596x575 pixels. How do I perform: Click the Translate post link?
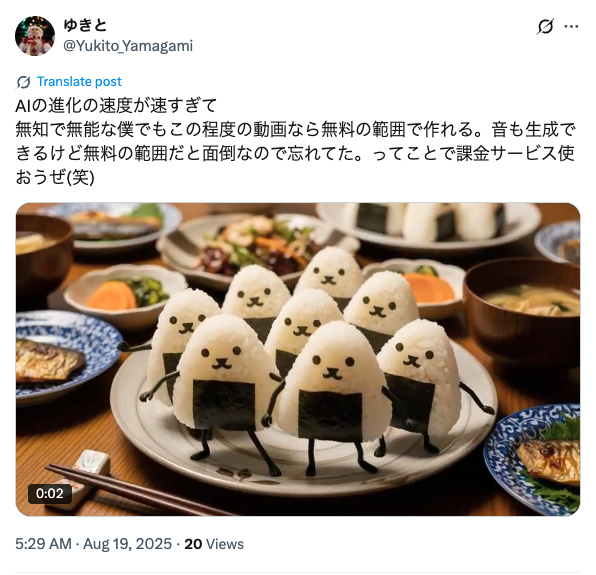tap(79, 81)
